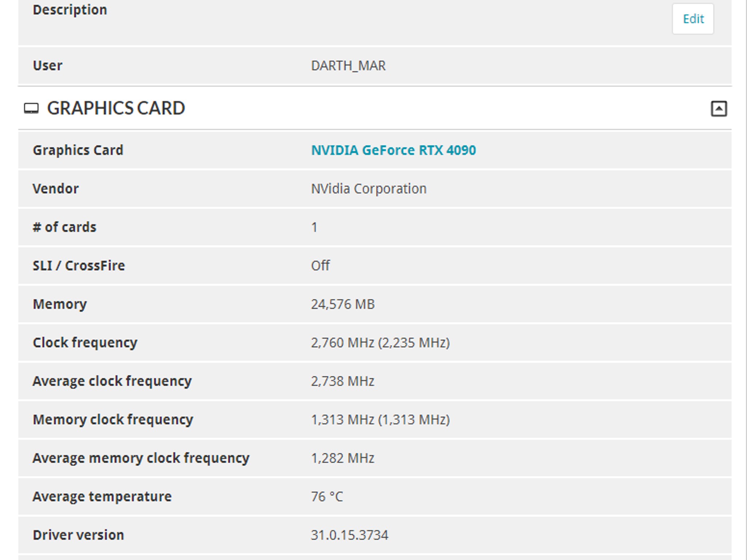Click the Driver version row label

(78, 535)
